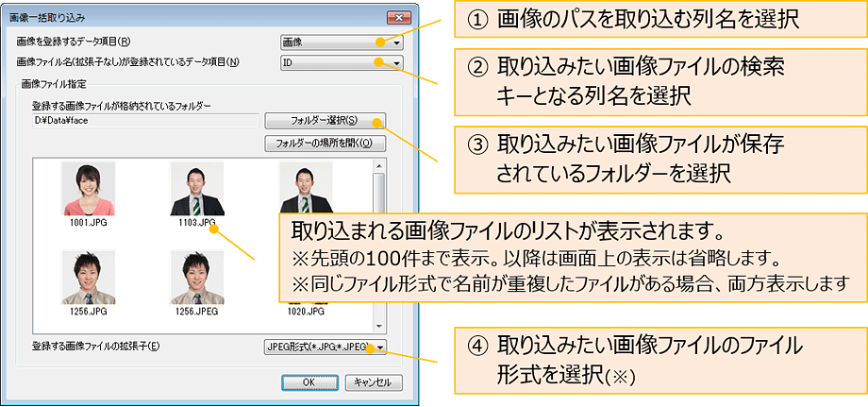The height and width of the screenshot is (407, 868).
Task: Click the 画像を登録するデータ項目(R) label
Action: click(74, 42)
